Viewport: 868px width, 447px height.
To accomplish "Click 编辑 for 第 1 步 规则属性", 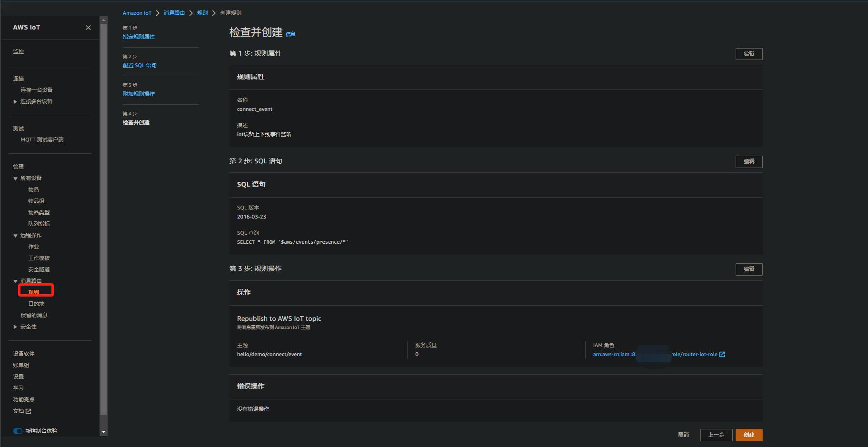I will (x=748, y=54).
